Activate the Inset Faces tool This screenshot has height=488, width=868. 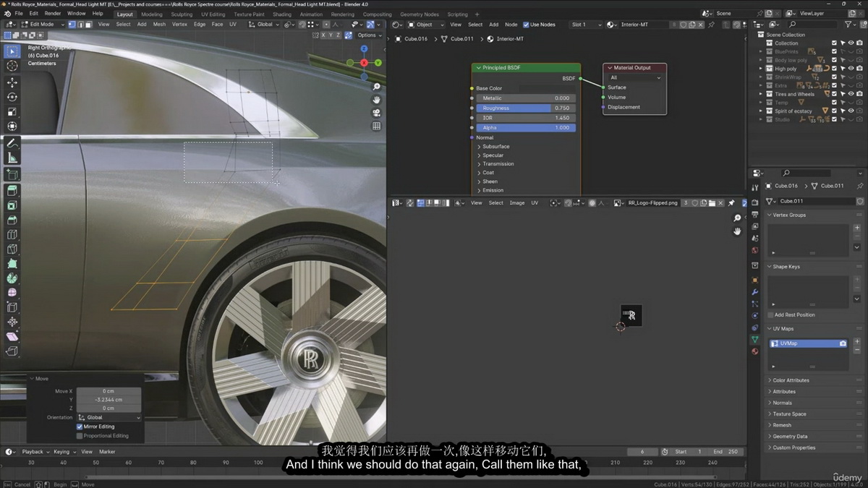click(12, 205)
